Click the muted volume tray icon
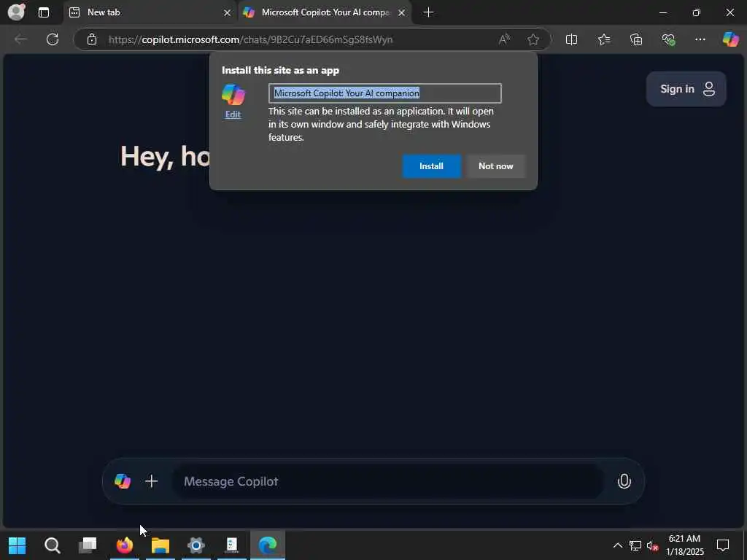 coord(652,545)
